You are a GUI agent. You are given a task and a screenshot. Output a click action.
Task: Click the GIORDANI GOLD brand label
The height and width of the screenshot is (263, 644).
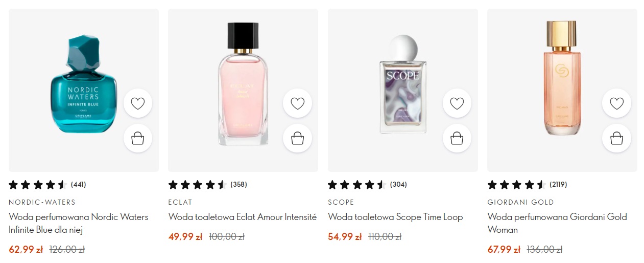pos(520,202)
